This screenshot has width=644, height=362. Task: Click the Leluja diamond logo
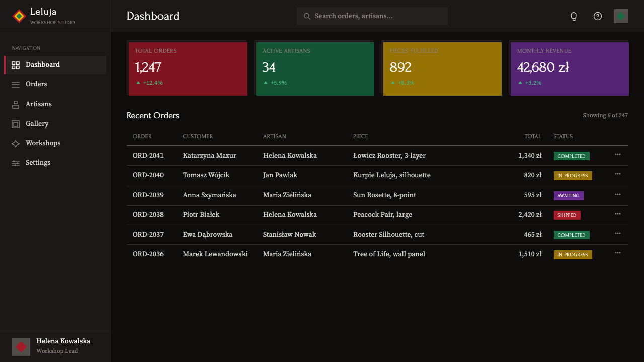19,16
